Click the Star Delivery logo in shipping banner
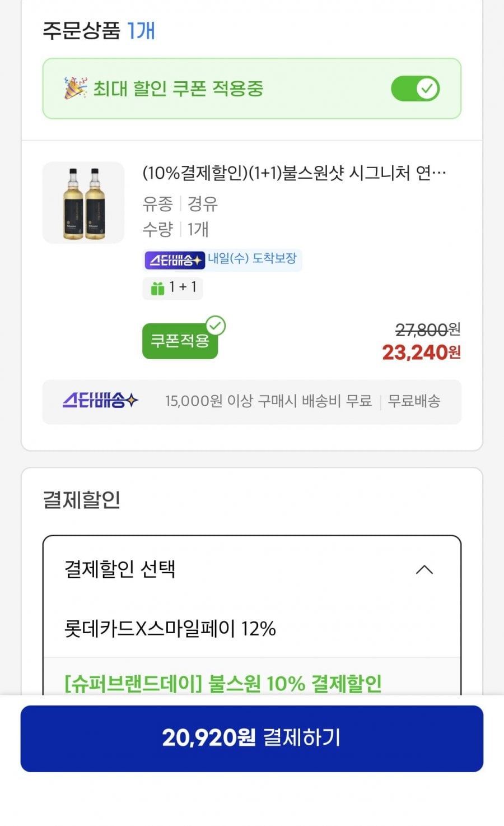Viewport: 504px width, 826px height. click(100, 401)
